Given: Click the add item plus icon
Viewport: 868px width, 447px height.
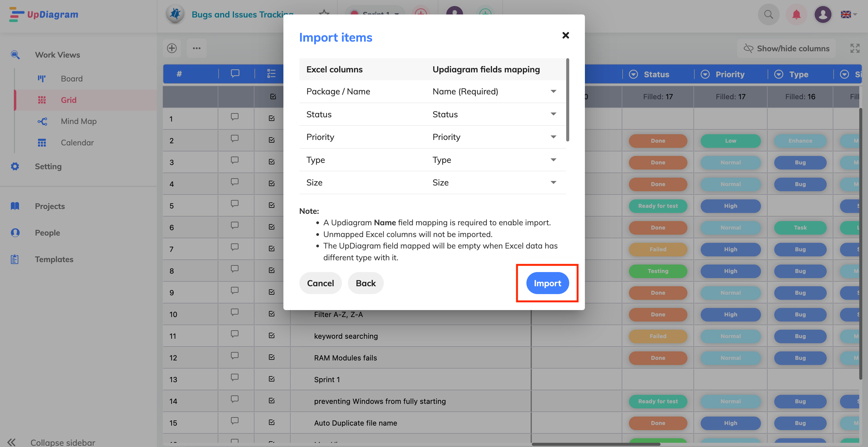Looking at the screenshot, I should pos(172,48).
